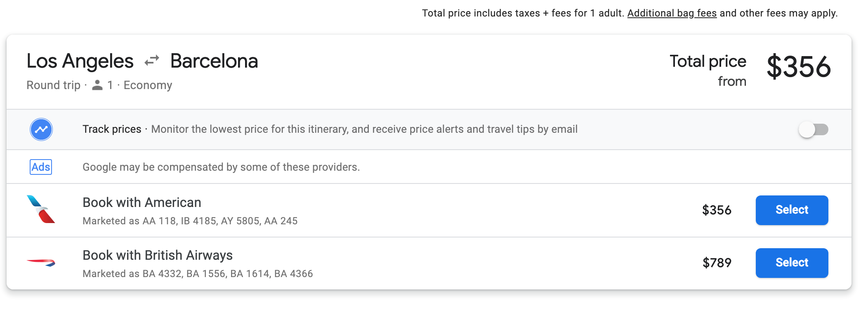
Task: Click the blue Track prices trend icon
Action: tap(41, 129)
